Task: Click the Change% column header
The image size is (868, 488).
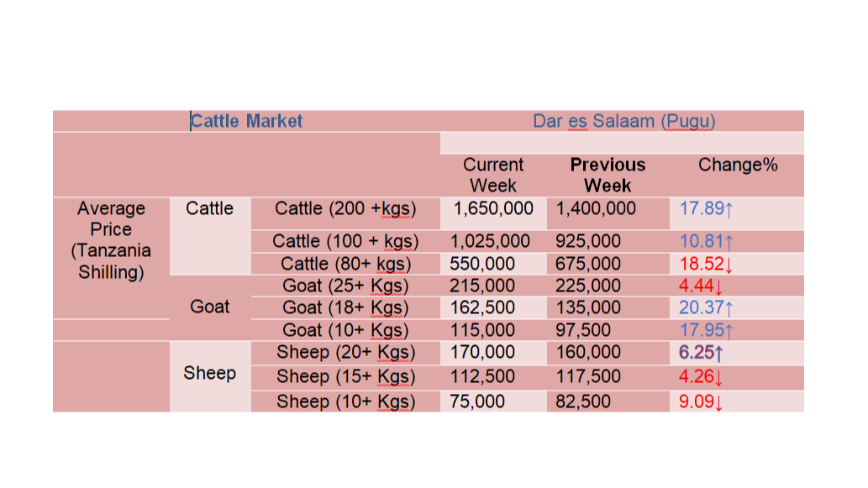Action: [738, 165]
